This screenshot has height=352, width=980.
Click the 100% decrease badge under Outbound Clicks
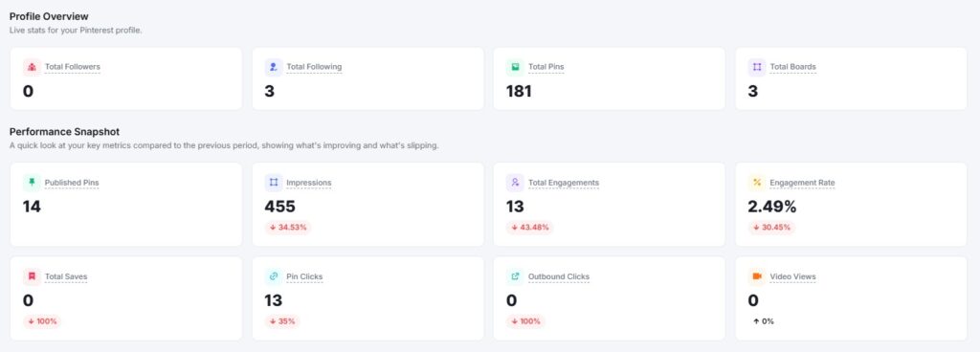[525, 321]
